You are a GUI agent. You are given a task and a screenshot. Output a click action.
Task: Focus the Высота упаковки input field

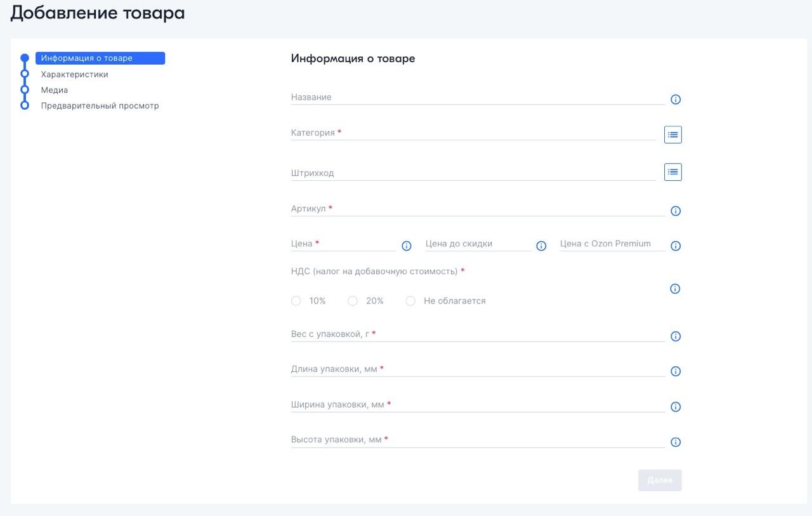click(478, 440)
